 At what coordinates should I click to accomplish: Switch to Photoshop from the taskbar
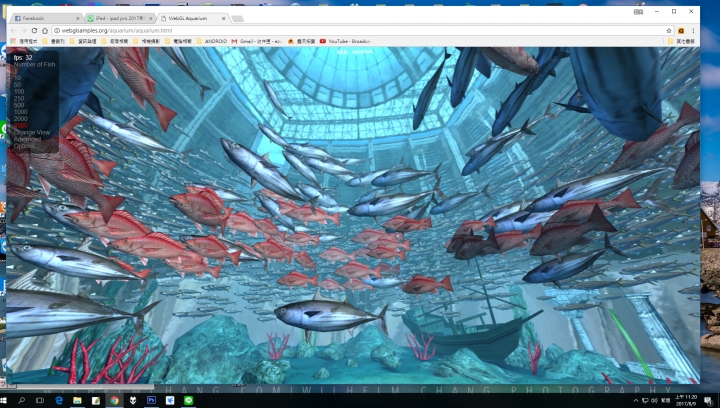(151, 400)
